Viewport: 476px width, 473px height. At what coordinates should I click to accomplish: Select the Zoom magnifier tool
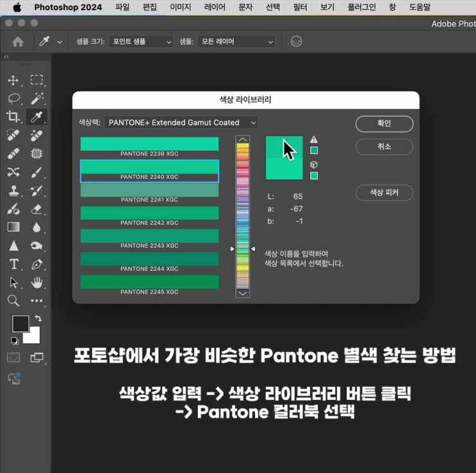[x=13, y=301]
